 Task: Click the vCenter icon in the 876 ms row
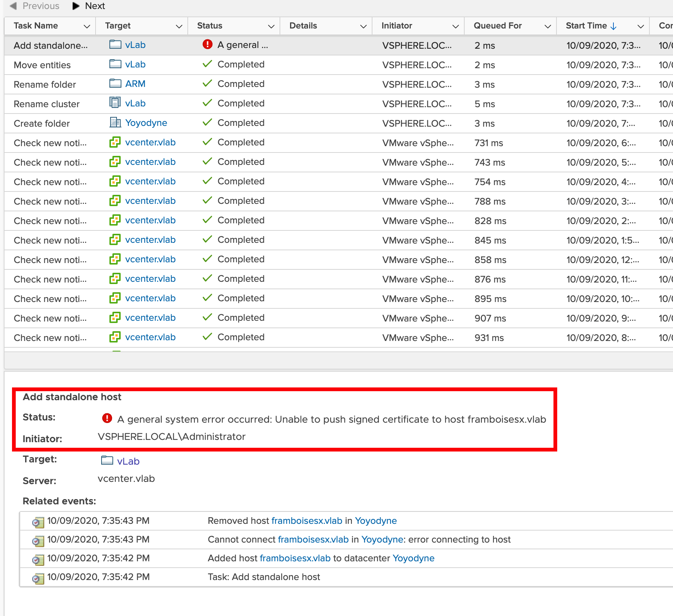(115, 278)
